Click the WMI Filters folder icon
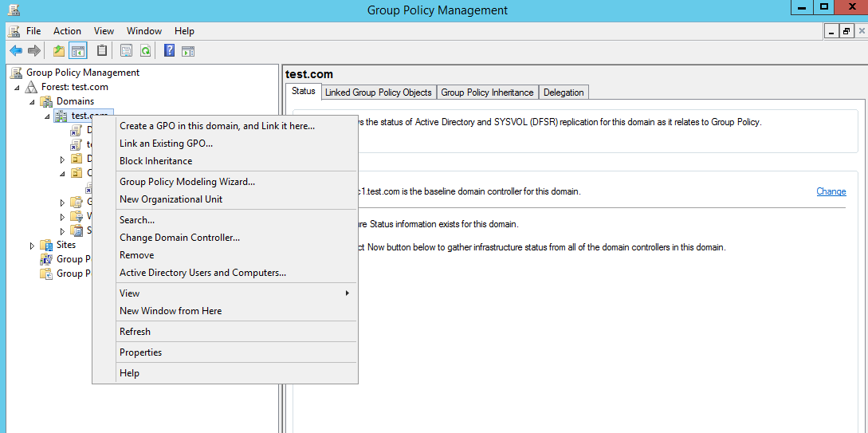Screen dimensions: 868x433 point(77,216)
